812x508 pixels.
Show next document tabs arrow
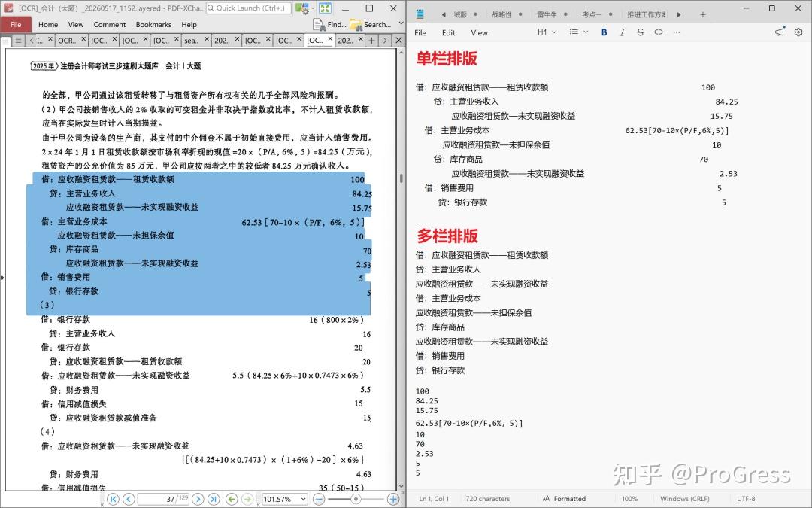[x=385, y=40]
